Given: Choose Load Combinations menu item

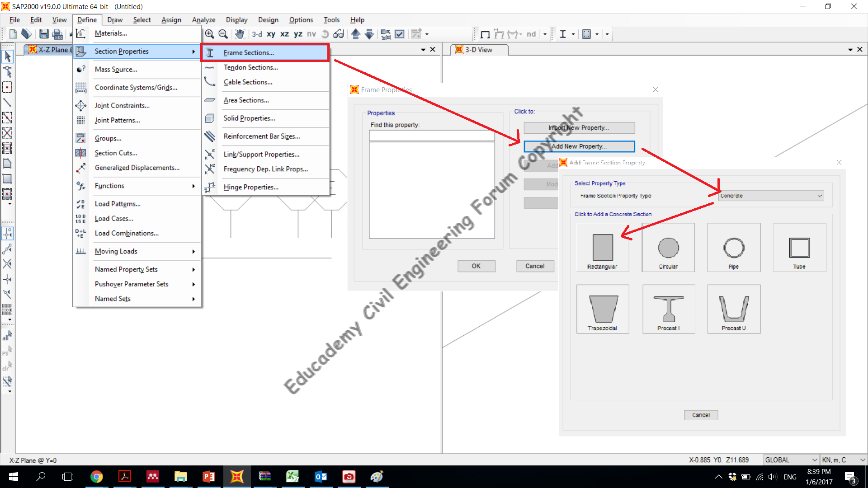Looking at the screenshot, I should pos(137,233).
